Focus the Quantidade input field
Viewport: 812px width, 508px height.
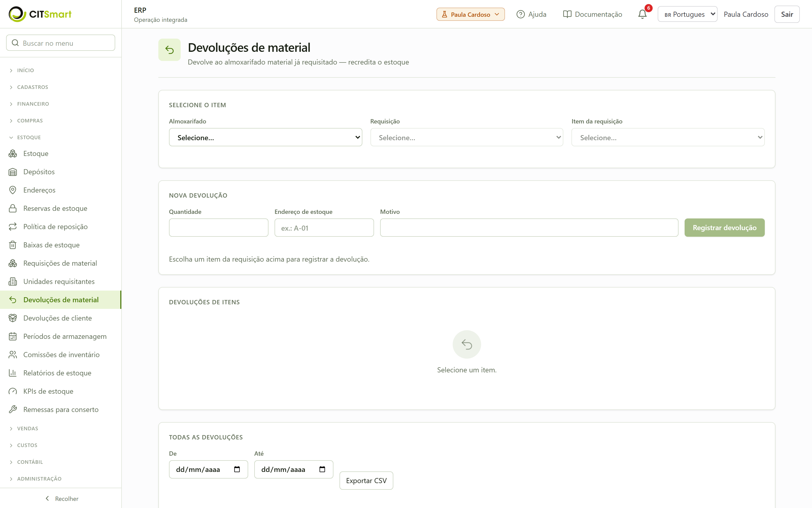(x=218, y=228)
